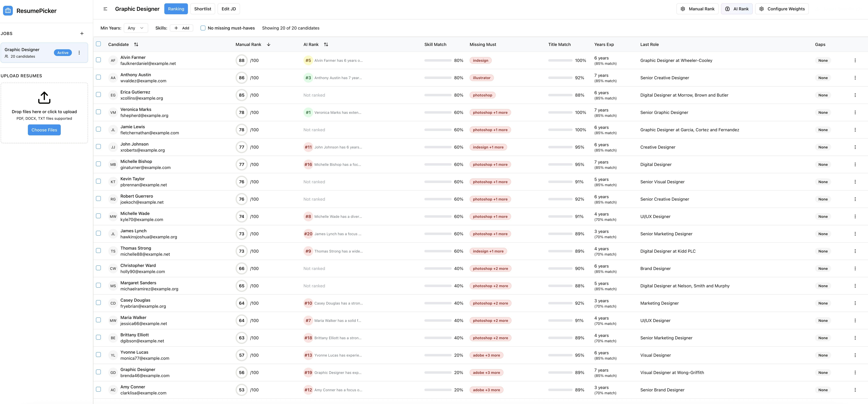Viewport: 868px width, 404px height.
Task: Open row actions for Michelle Wade
Action: pos(855,216)
